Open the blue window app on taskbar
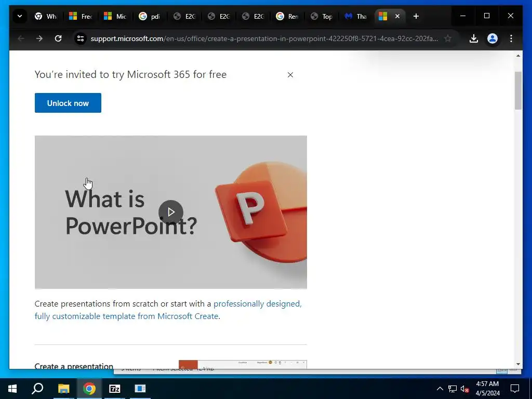This screenshot has width=532, height=399. tap(140, 389)
